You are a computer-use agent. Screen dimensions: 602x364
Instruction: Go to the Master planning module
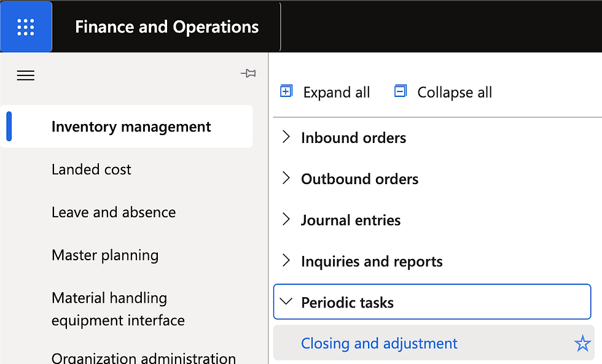[105, 255]
